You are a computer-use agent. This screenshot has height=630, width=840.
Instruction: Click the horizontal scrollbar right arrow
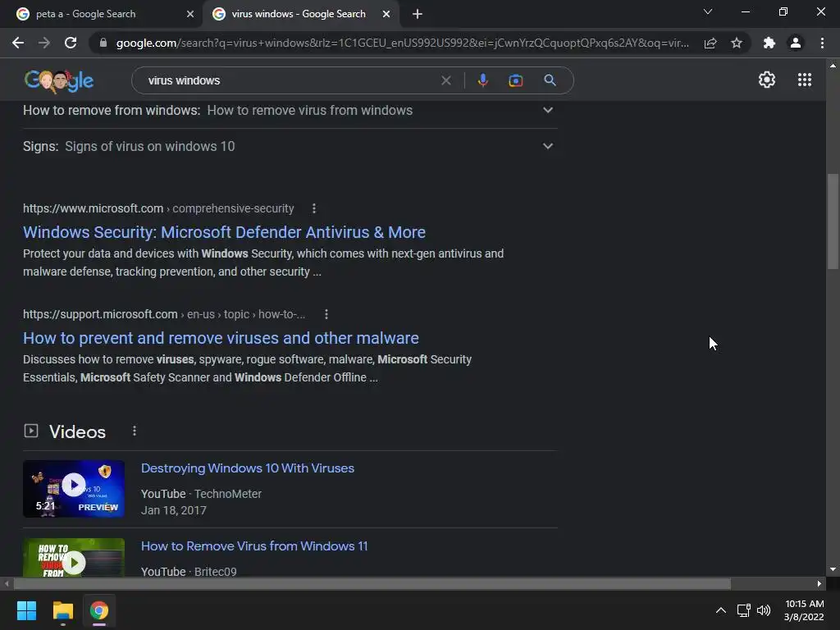pyautogui.click(x=819, y=583)
